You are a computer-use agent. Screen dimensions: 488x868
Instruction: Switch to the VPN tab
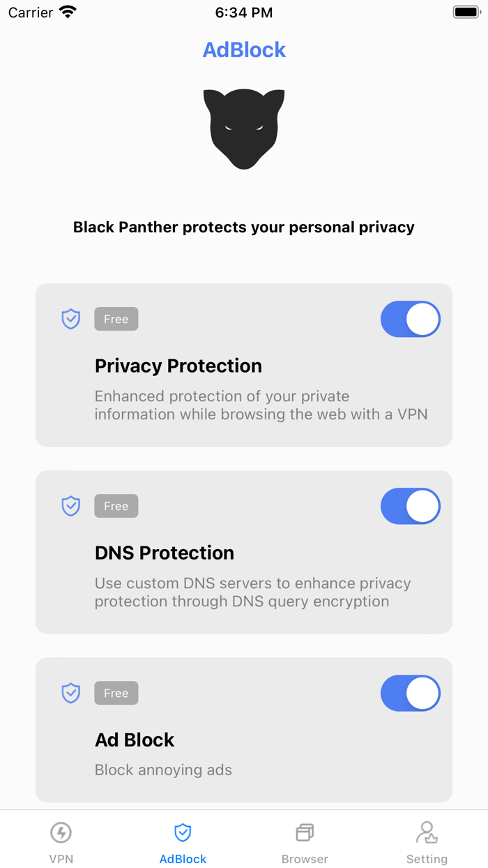(x=61, y=841)
